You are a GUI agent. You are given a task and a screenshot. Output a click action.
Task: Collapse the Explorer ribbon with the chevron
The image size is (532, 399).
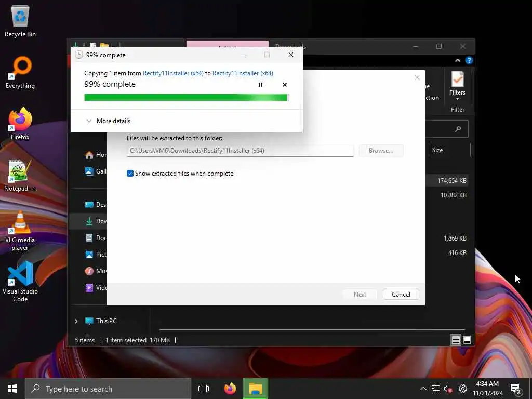[x=457, y=60]
